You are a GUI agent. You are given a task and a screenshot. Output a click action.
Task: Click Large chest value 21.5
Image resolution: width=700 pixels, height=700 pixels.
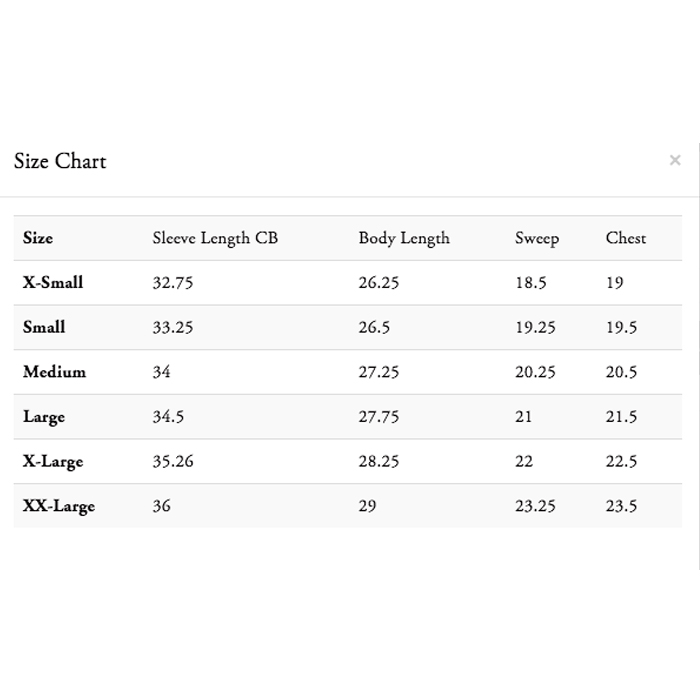pos(621,417)
